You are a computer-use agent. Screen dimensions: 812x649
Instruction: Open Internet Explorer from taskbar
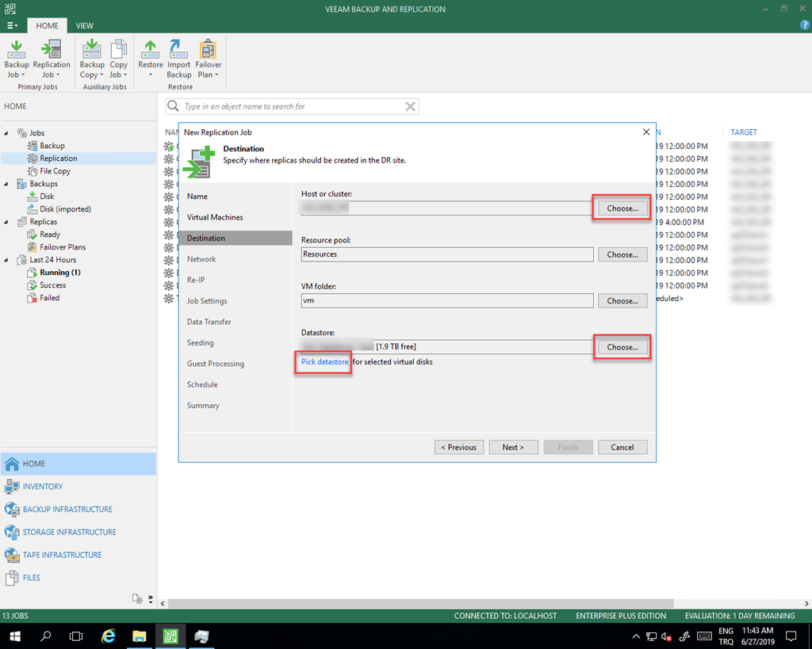pos(108,636)
